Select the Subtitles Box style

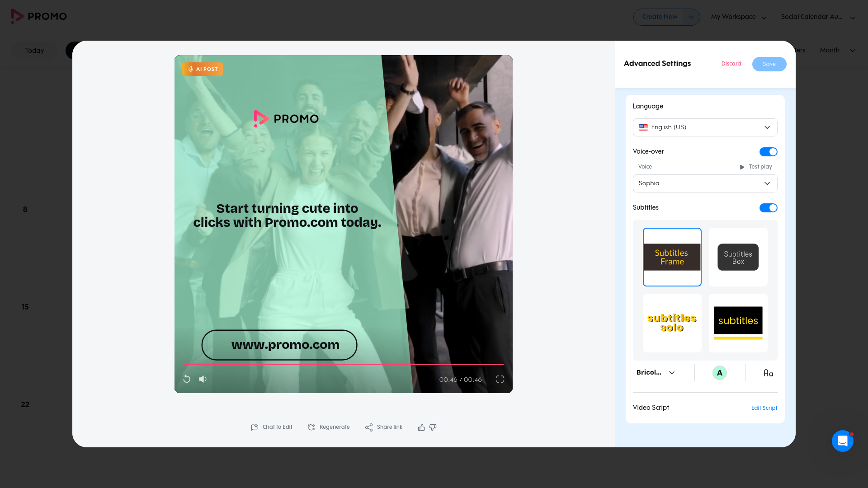[738, 257]
